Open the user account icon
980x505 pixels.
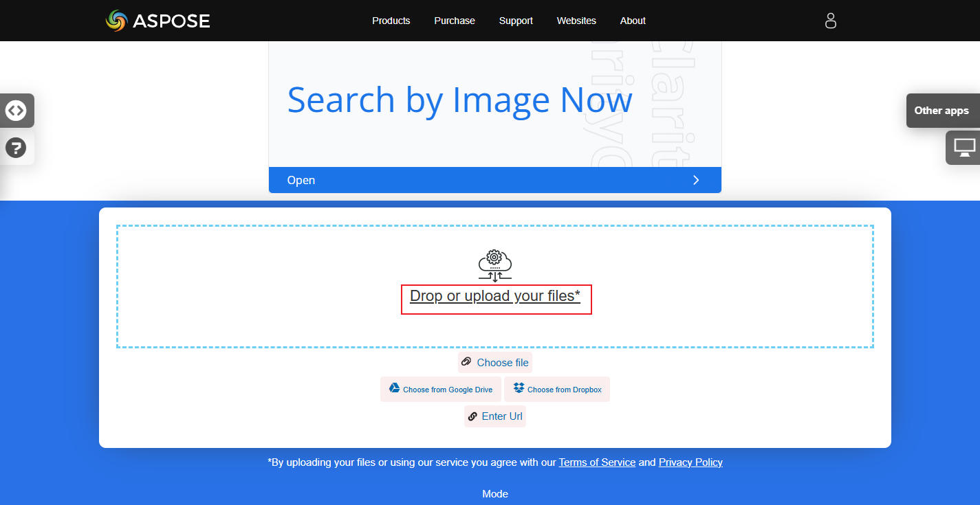830,21
